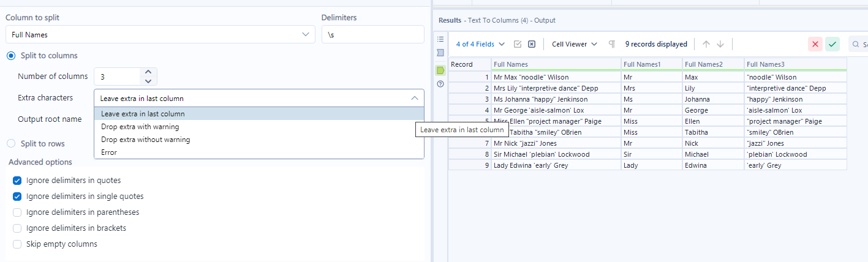Select the green output anchor icon
The image size is (868, 262).
pos(440,70)
